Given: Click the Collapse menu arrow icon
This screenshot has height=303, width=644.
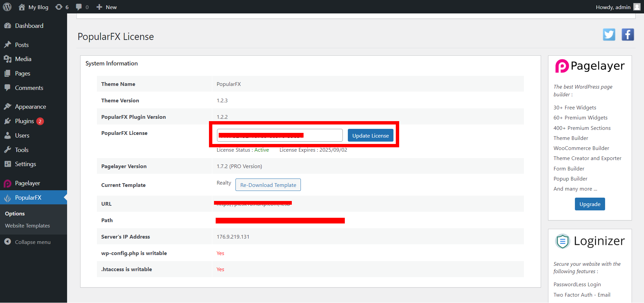Looking at the screenshot, I should point(7,242).
